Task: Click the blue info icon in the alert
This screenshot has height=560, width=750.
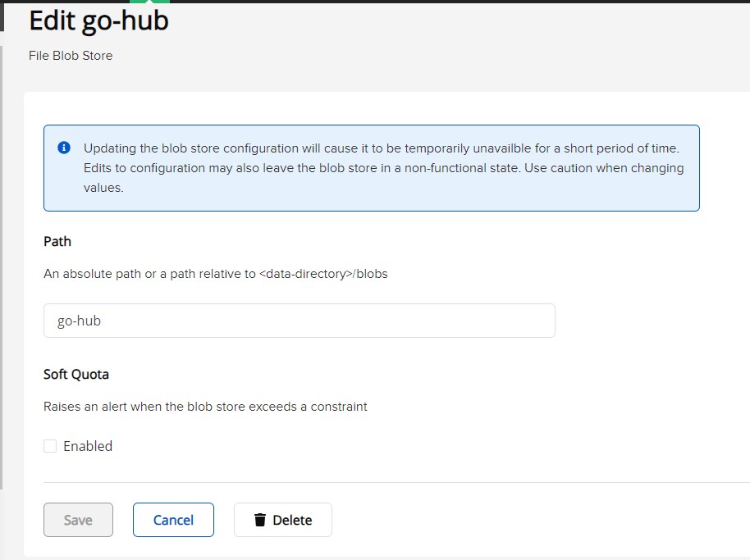Action: click(64, 148)
